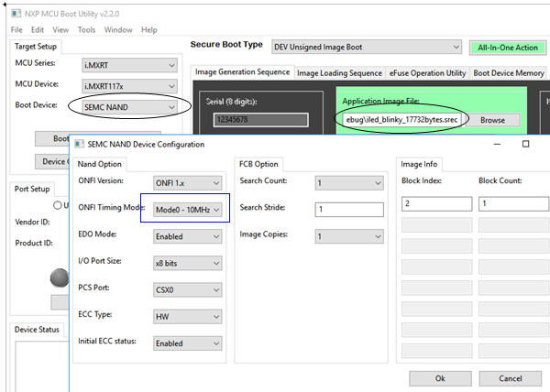Screen dimensions: 550x392
Task: Click the partially hidden Device button
Action: (52, 161)
